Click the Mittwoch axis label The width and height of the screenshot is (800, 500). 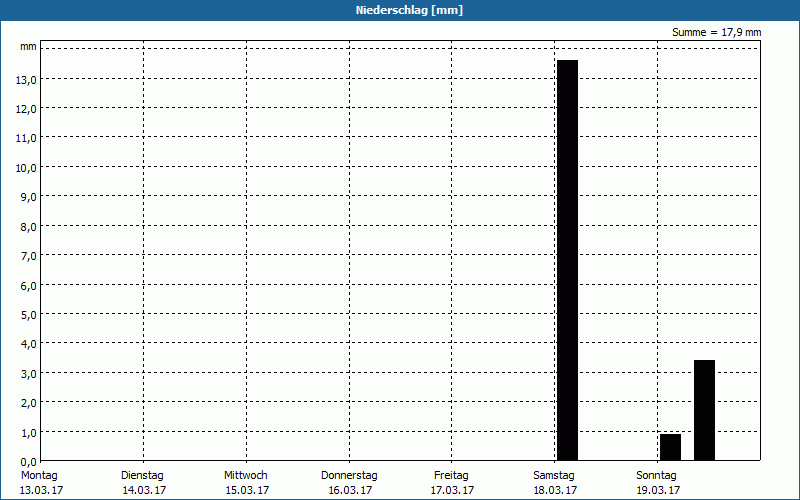(x=245, y=475)
